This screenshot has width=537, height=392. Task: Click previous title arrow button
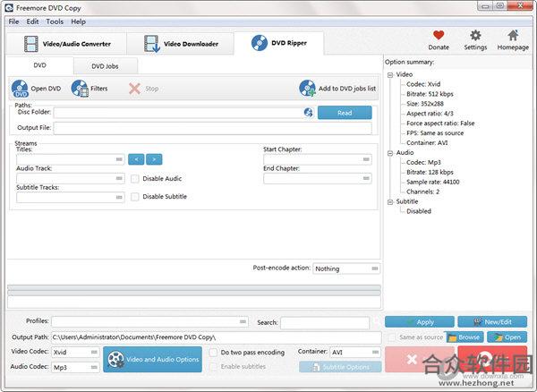pyautogui.click(x=136, y=159)
